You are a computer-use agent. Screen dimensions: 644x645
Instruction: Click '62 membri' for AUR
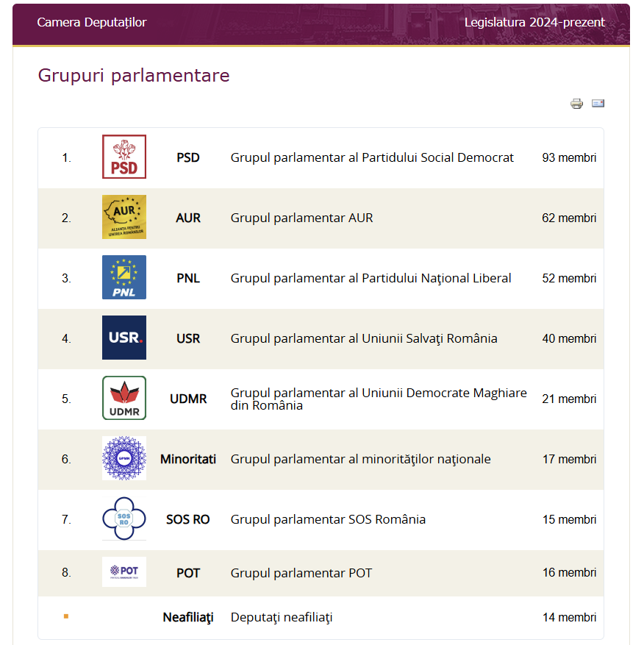tap(569, 218)
